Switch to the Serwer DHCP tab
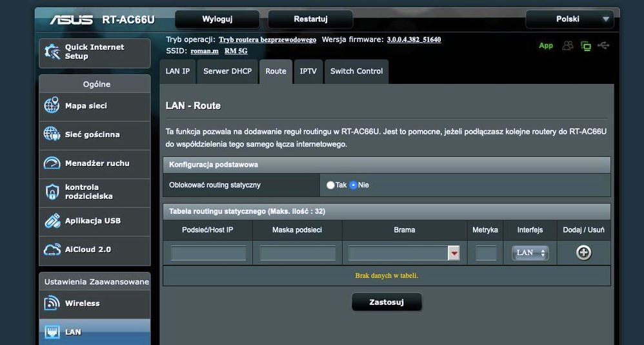Screen dimensions: 644x345 point(227,71)
